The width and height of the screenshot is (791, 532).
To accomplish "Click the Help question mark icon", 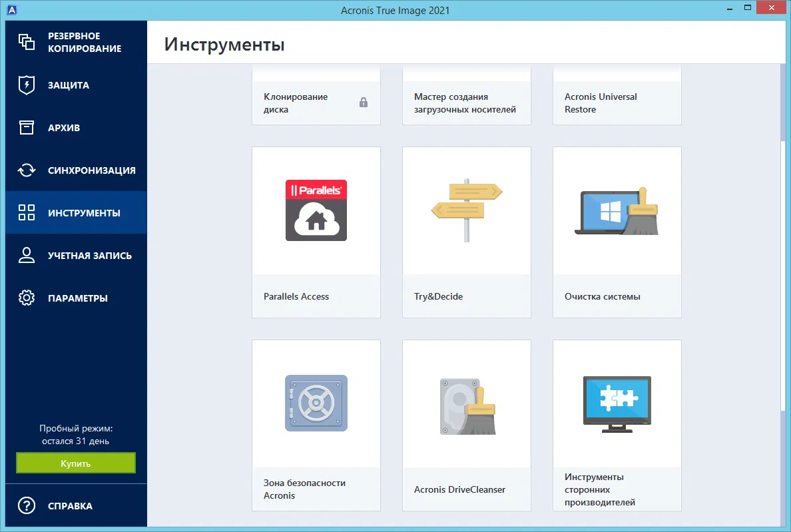I will [26, 505].
